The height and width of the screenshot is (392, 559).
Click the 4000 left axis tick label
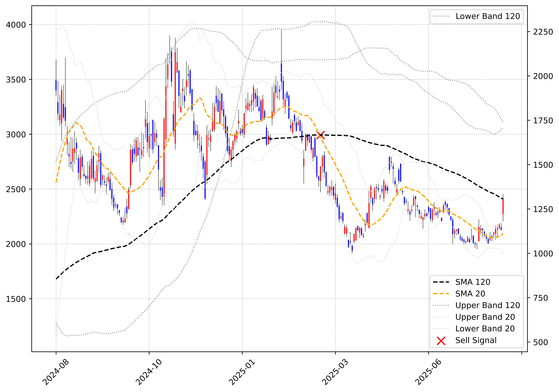[x=16, y=25]
